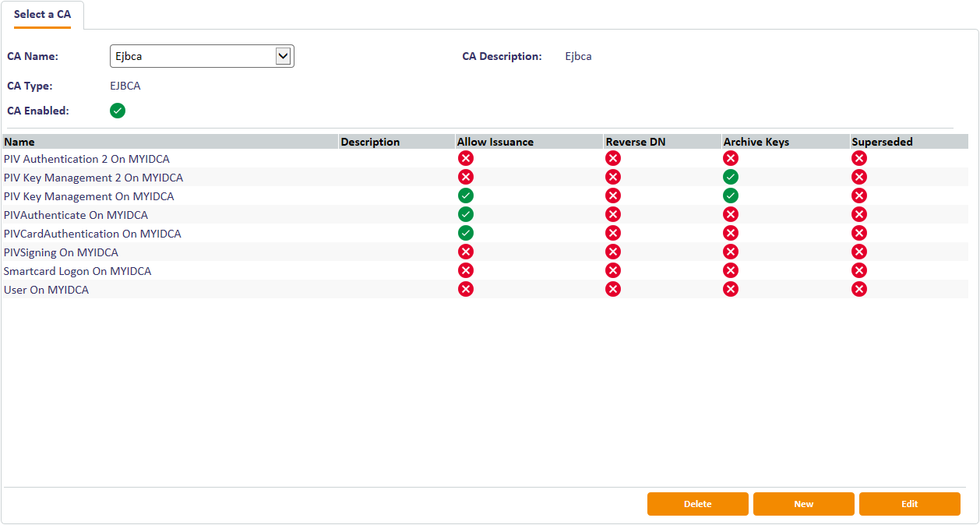
Task: Switch to the Select a CA tab
Action: click(42, 15)
